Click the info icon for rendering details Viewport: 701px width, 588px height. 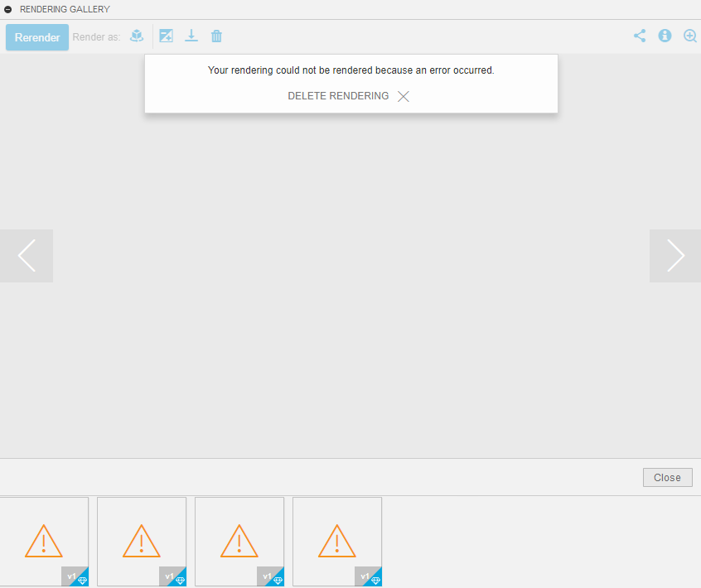pos(665,36)
